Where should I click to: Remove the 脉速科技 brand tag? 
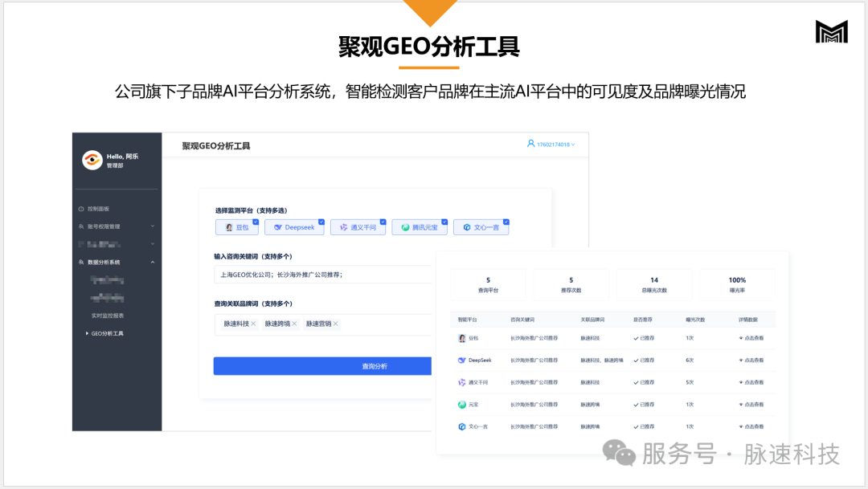pyautogui.click(x=253, y=324)
